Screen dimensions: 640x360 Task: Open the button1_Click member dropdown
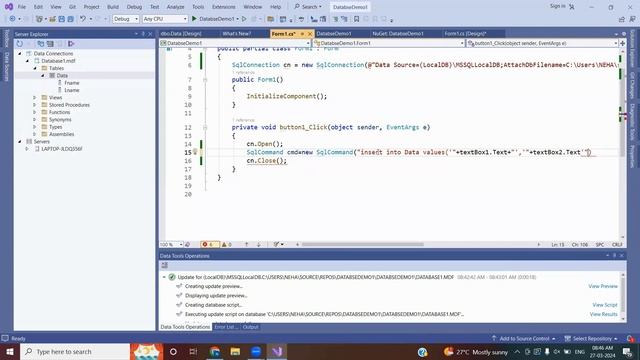[542, 43]
